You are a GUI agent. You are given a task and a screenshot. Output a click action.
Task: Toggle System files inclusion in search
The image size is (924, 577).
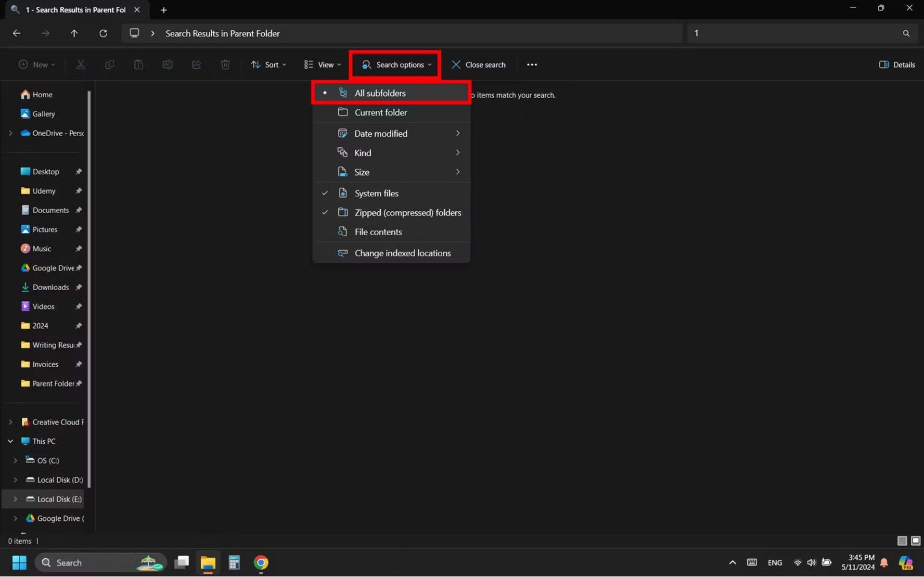376,193
